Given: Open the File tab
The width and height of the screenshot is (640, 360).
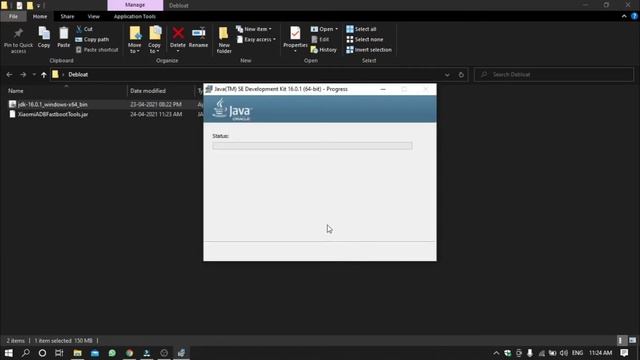Looking at the screenshot, I should point(13,16).
